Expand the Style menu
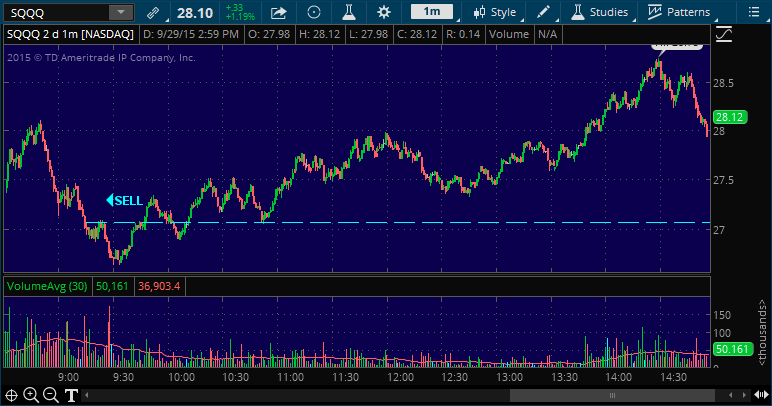This screenshot has height=406, width=772. tap(495, 12)
